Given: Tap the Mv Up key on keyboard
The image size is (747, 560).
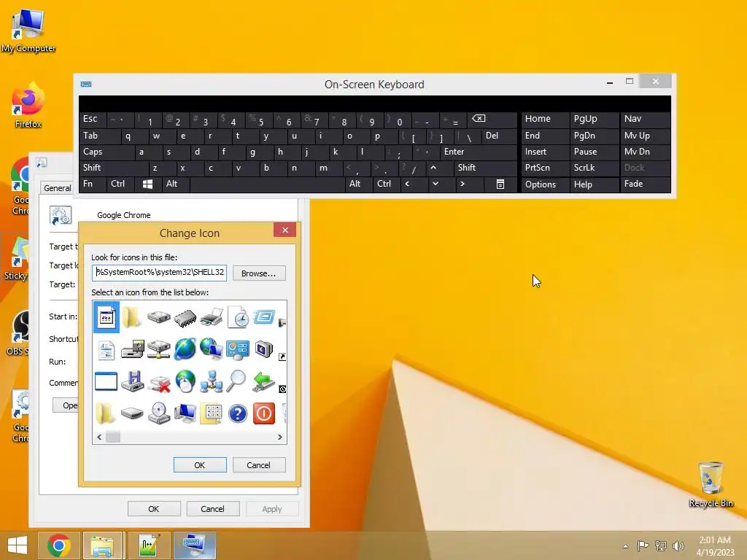Looking at the screenshot, I should point(646,136).
